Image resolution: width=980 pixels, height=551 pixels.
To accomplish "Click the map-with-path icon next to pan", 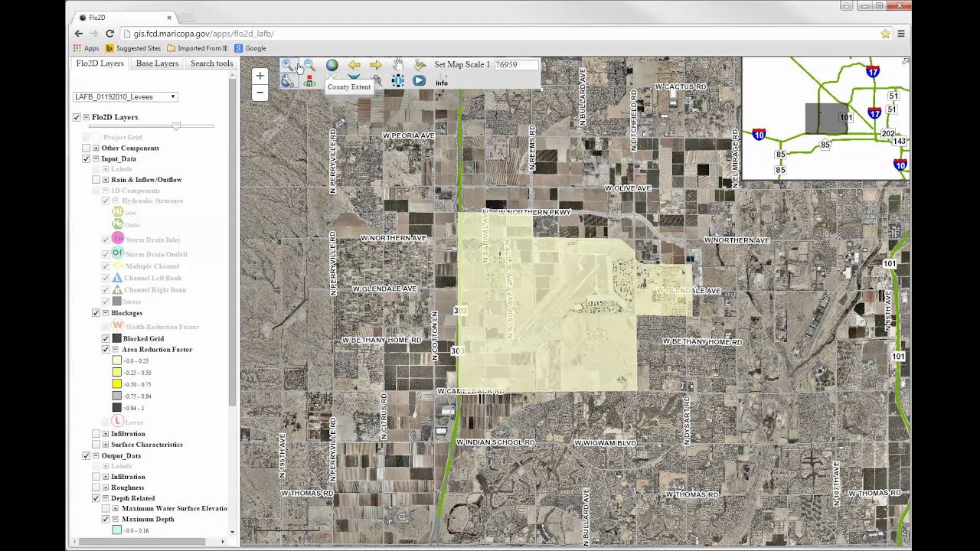I will pyautogui.click(x=420, y=65).
